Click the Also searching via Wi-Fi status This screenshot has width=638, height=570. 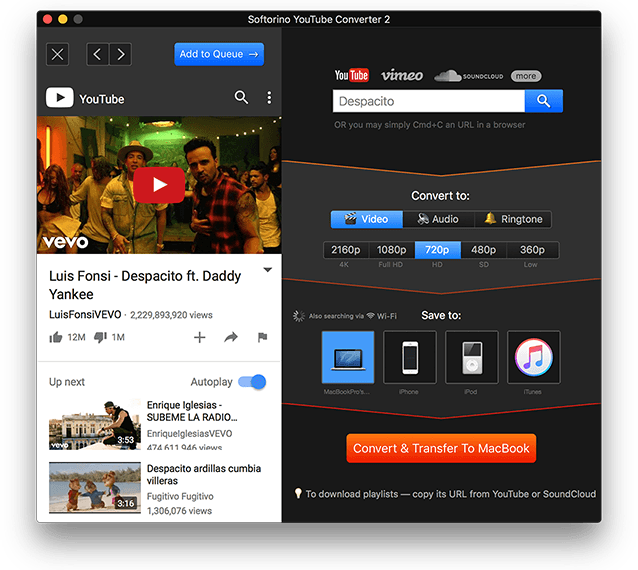[x=345, y=316]
